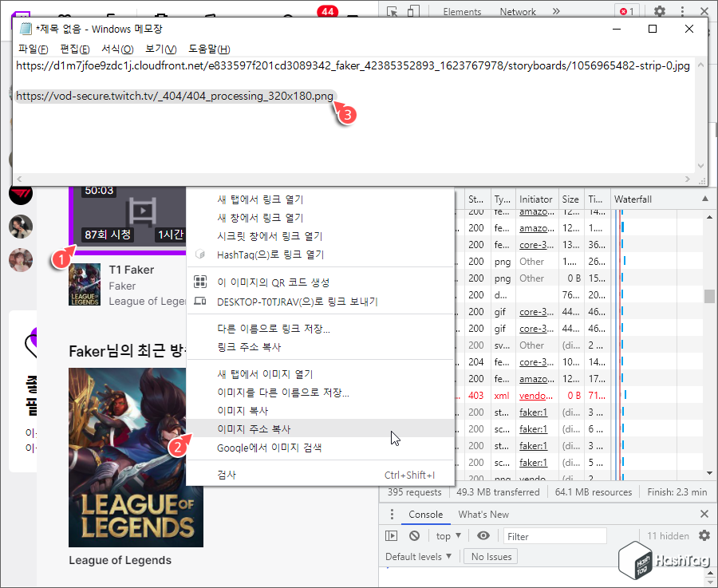
Task: Click the send-to-device icon in context menu
Action: pyautogui.click(x=200, y=301)
